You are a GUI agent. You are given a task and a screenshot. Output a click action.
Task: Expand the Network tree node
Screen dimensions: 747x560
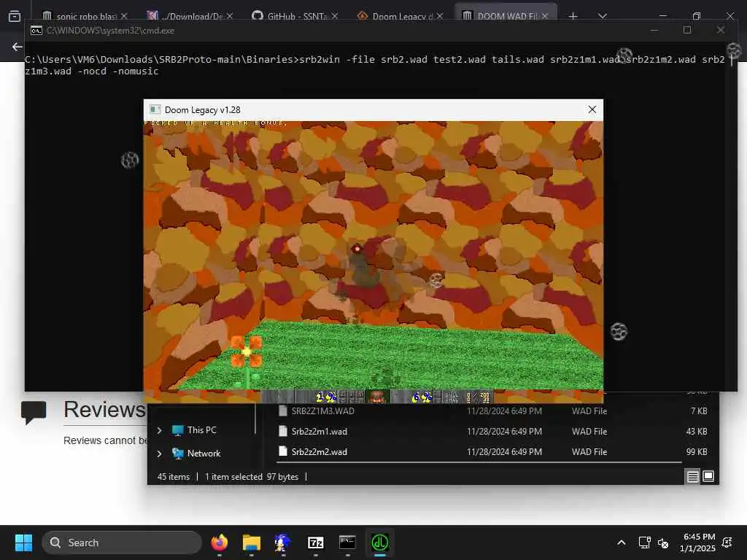(x=160, y=454)
